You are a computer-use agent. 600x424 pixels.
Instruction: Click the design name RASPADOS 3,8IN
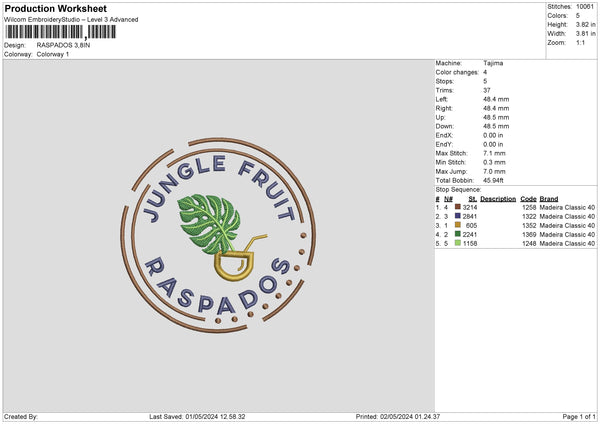[x=64, y=45]
